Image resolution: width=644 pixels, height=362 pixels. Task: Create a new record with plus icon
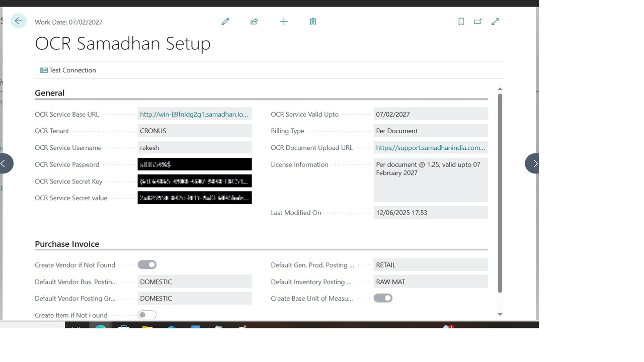[284, 22]
